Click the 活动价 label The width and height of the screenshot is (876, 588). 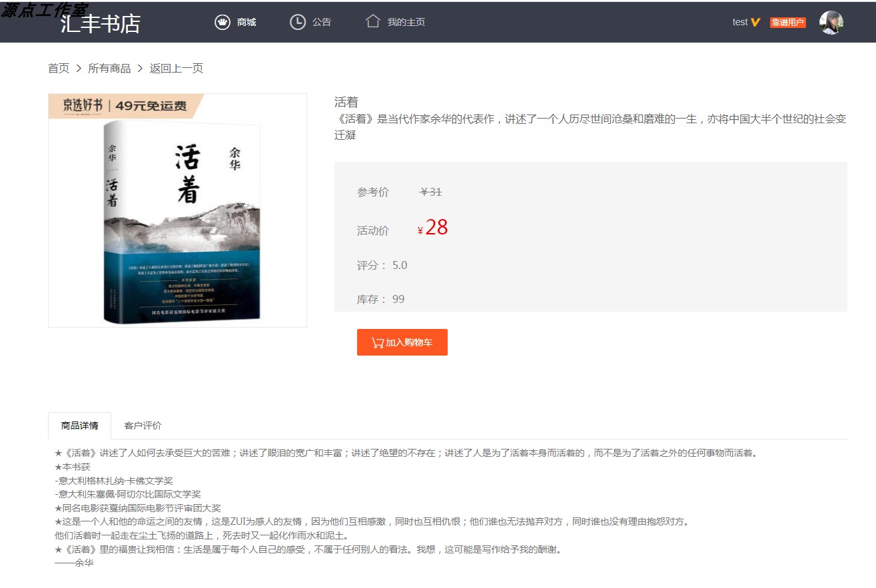click(x=373, y=230)
